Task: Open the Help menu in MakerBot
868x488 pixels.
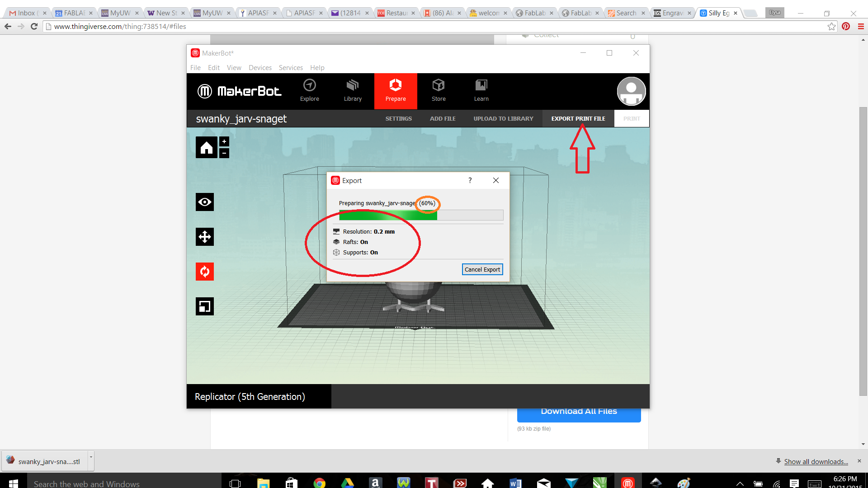Action: (317, 67)
